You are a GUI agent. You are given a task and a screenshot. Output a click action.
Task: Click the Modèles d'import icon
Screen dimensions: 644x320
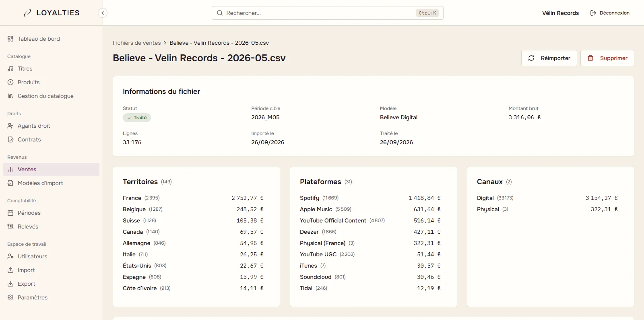point(10,183)
